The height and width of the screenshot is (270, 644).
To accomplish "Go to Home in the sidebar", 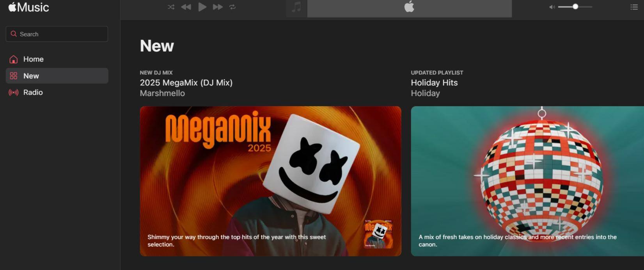I will pos(33,59).
